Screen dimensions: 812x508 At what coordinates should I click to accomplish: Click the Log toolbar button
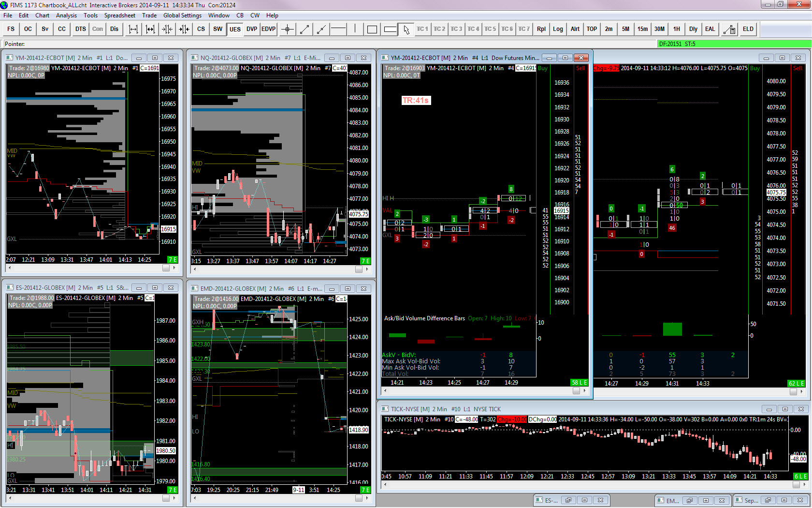558,29
